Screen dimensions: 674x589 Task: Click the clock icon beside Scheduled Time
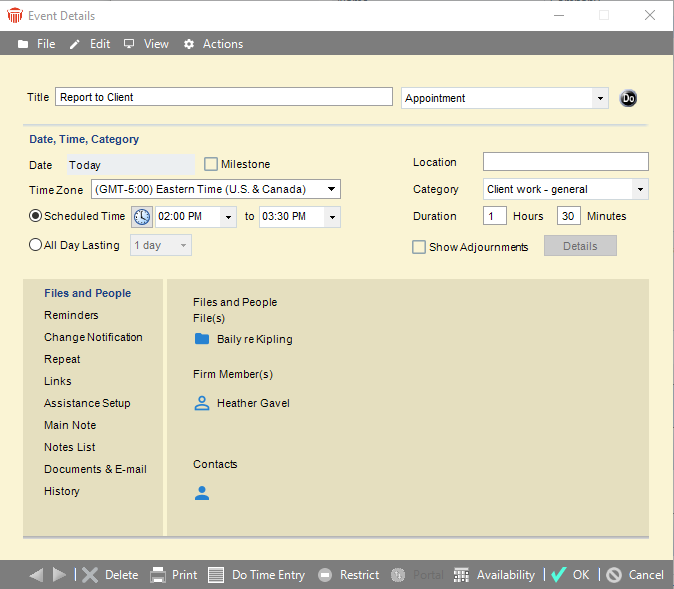(142, 217)
